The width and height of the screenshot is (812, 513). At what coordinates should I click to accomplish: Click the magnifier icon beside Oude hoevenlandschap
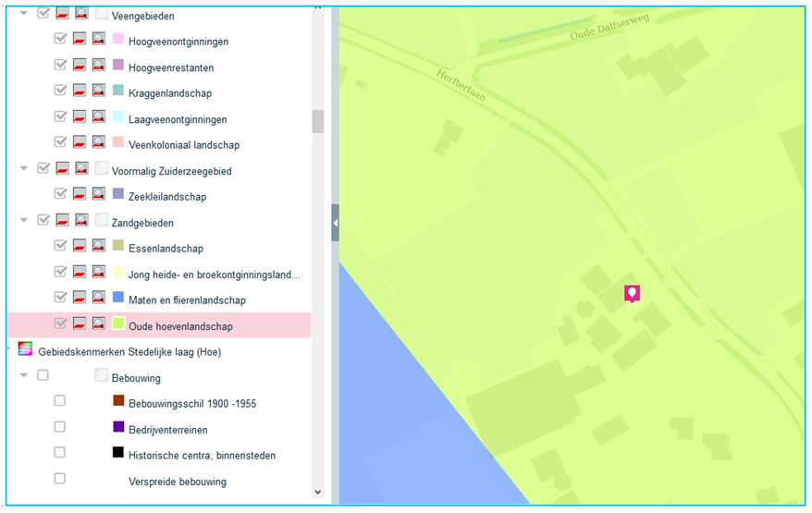99,324
